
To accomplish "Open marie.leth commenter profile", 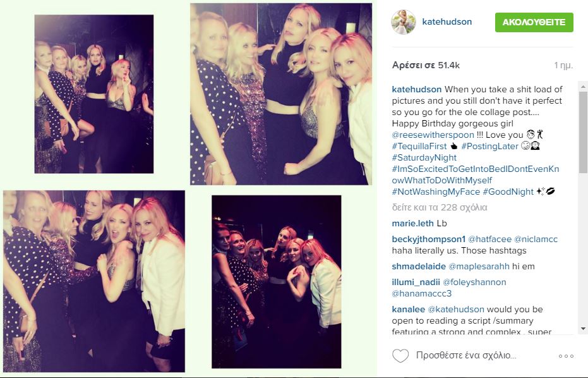I will tap(412, 223).
